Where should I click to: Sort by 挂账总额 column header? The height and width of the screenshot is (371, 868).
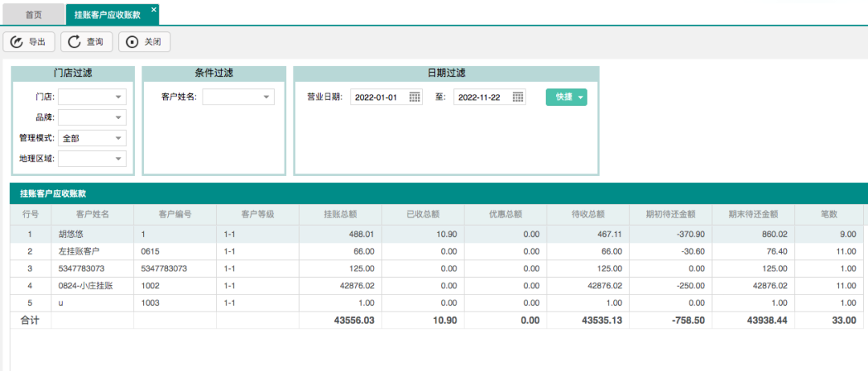340,214
